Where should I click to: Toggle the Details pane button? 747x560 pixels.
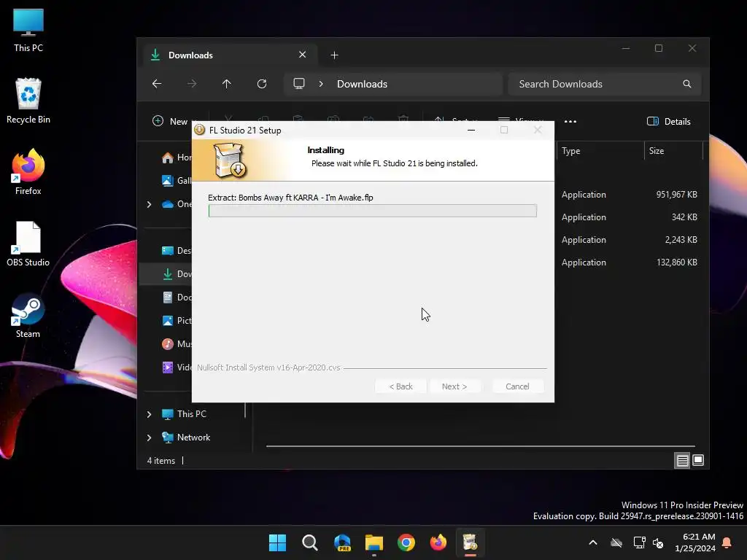(669, 122)
